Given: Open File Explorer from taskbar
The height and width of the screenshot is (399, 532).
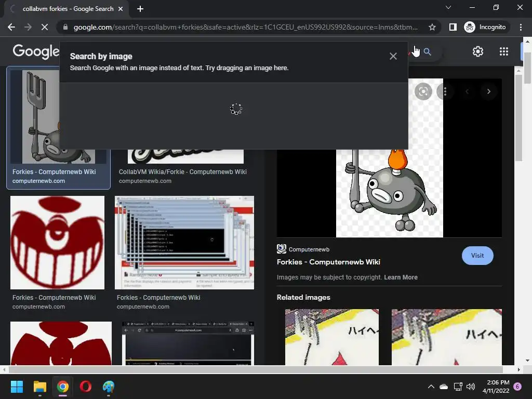Looking at the screenshot, I should [x=39, y=387].
